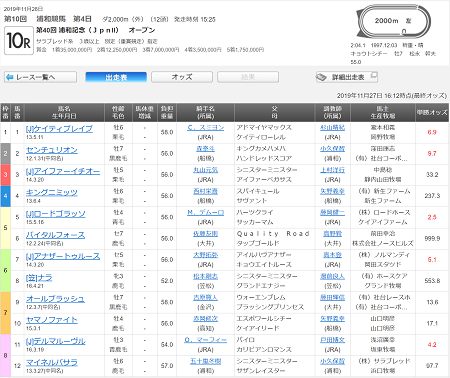Open trainer 矢野義幸 in キングニミッツ's row

[332, 191]
